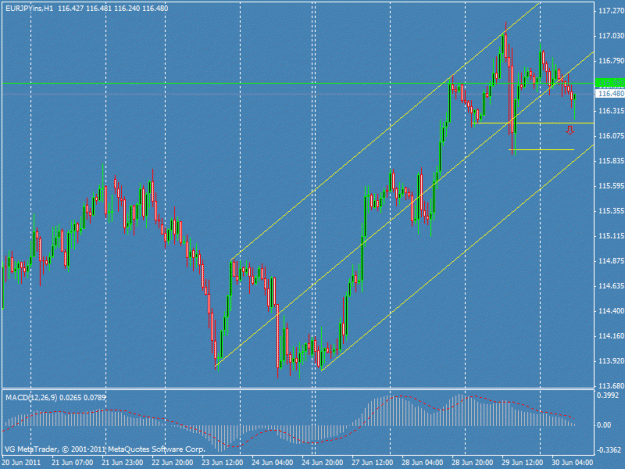Click time axis label 29 Jun 12:00
Image resolution: width=625 pixels, height=469 pixels.
coord(522,463)
